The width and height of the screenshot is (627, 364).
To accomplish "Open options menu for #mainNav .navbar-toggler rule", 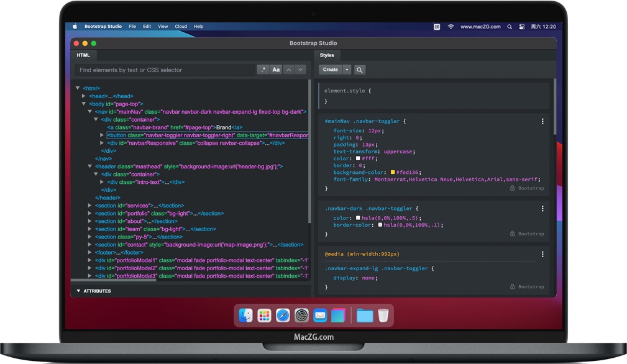I will click(542, 122).
